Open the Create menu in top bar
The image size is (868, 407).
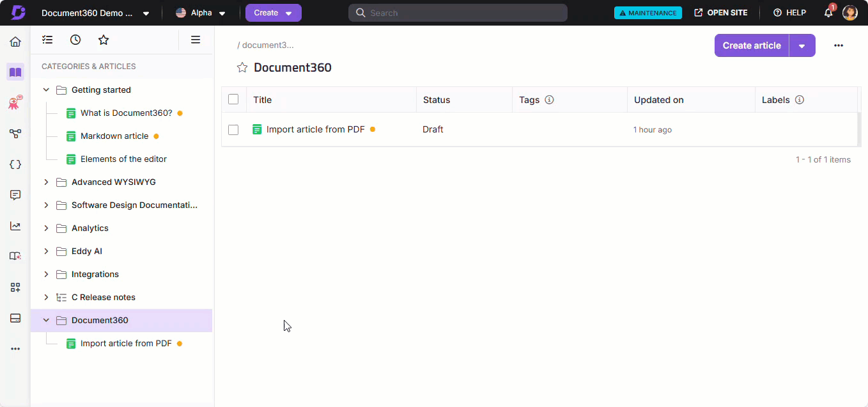pos(273,13)
